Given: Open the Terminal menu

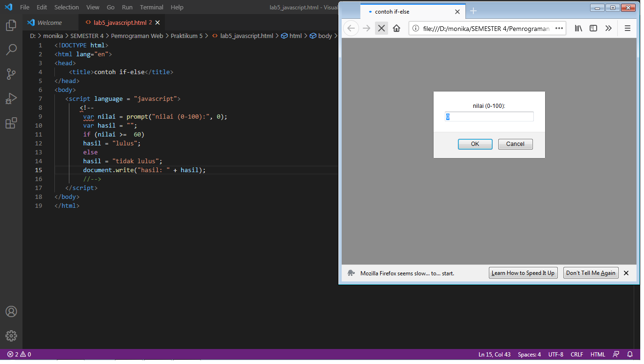Looking at the screenshot, I should [151, 7].
